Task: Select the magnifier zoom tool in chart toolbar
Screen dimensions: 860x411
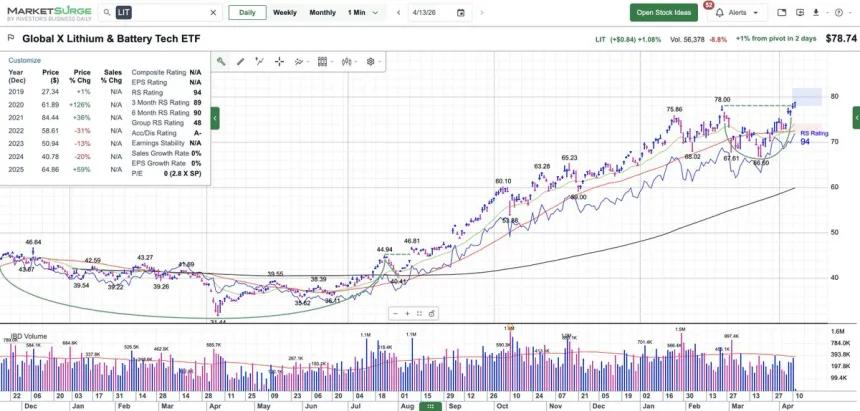Action: (x=221, y=61)
